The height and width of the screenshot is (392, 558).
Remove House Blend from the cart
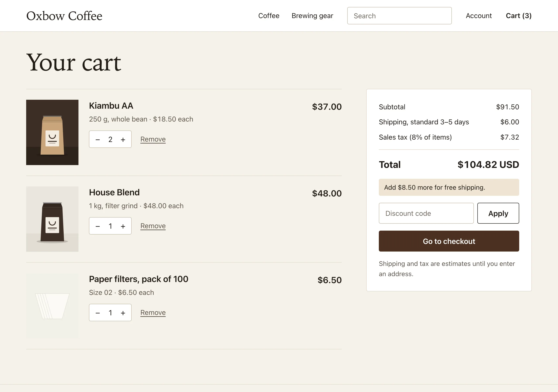pyautogui.click(x=153, y=226)
